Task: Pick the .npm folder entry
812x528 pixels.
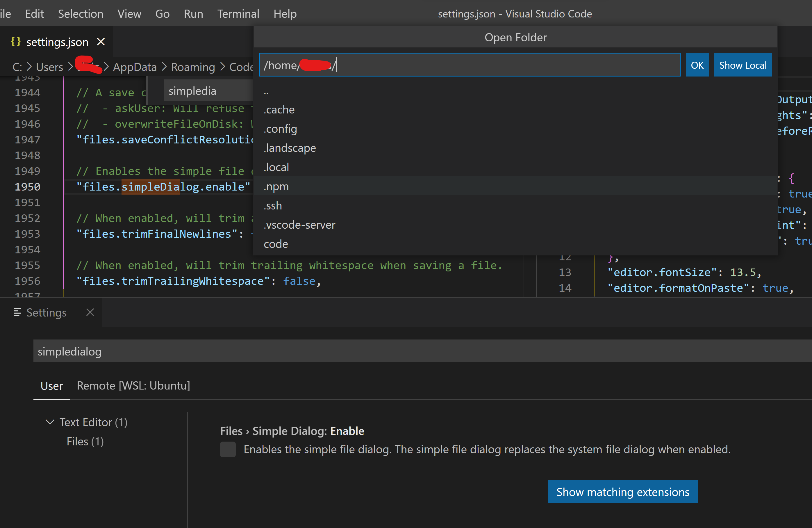Action: (x=515, y=186)
